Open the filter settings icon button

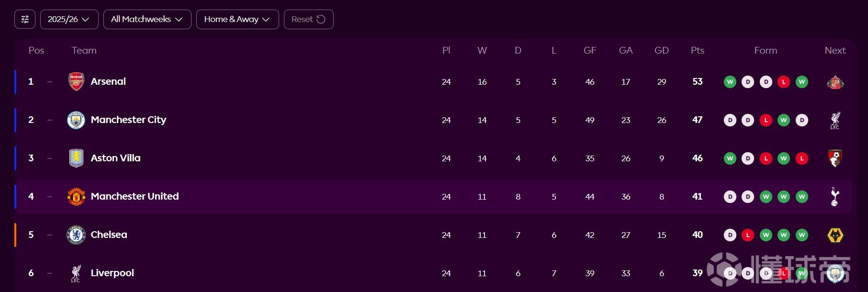tap(25, 19)
